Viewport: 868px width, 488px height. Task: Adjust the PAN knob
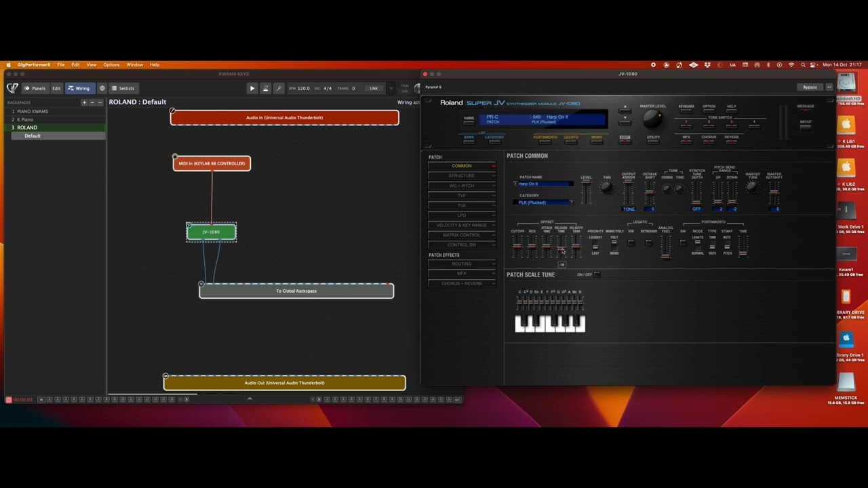pyautogui.click(x=607, y=188)
